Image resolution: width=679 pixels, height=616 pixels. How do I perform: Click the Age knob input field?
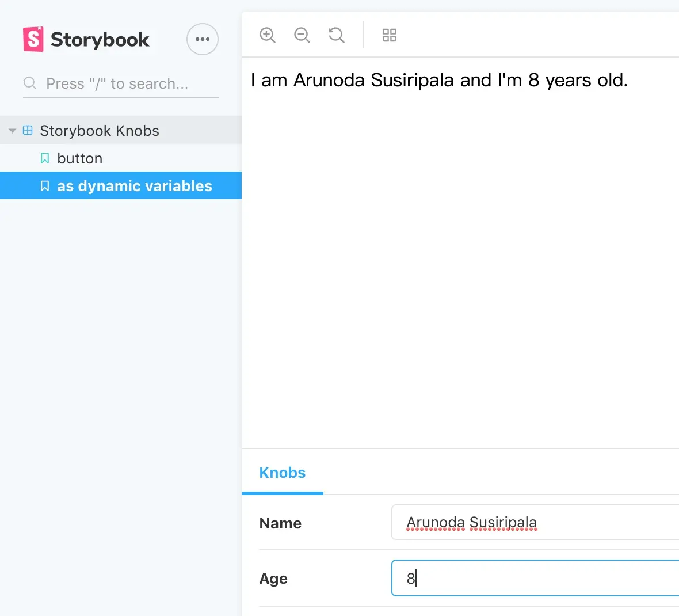[x=535, y=578]
